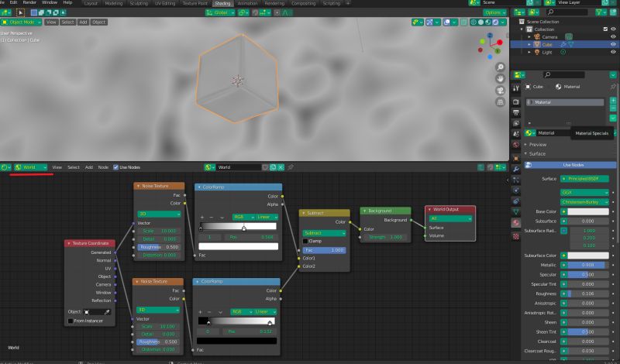Viewport: 620px width, 364px height.
Task: Hide Cube with its eye icon
Action: click(613, 44)
